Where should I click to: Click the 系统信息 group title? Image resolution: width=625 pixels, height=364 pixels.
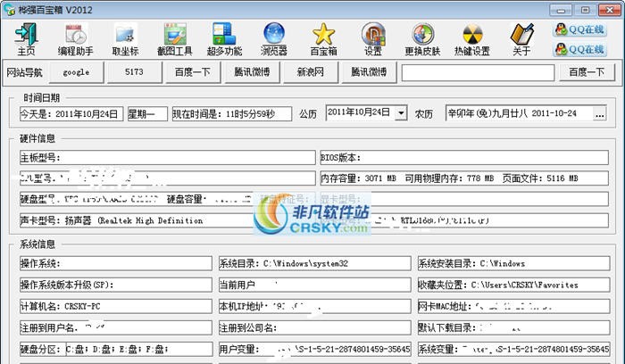click(x=37, y=244)
